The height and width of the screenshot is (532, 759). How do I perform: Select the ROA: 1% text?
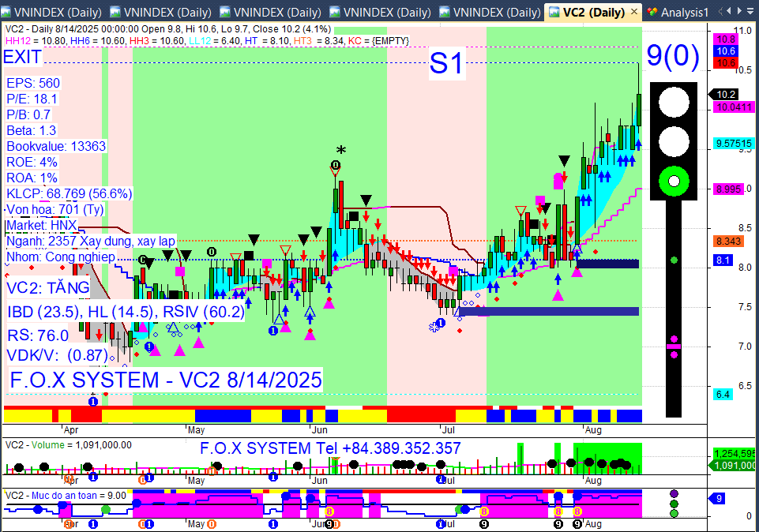[32, 178]
